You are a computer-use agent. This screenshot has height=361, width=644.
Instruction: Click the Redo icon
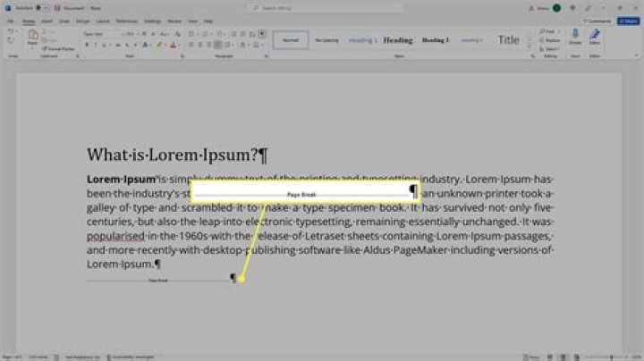(x=11, y=40)
